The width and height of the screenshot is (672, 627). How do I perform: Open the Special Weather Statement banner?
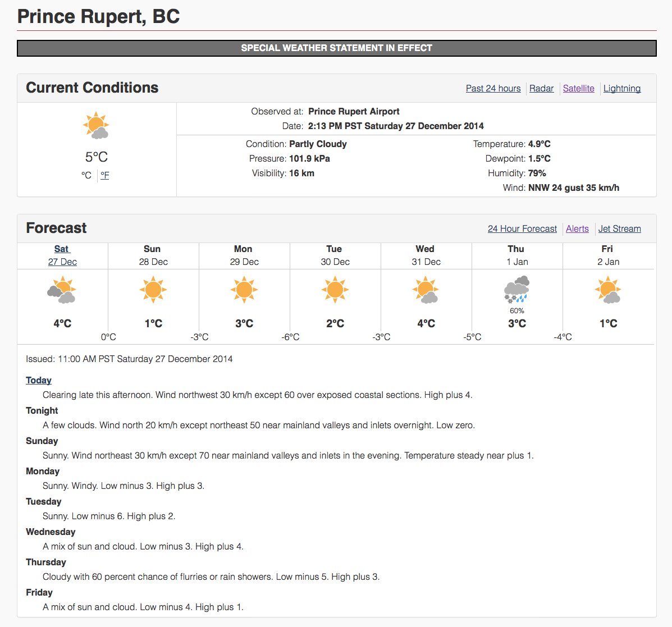tap(336, 48)
